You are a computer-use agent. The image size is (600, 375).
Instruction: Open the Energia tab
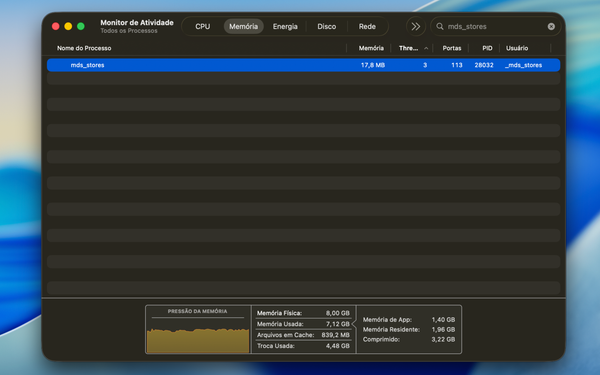click(x=285, y=26)
